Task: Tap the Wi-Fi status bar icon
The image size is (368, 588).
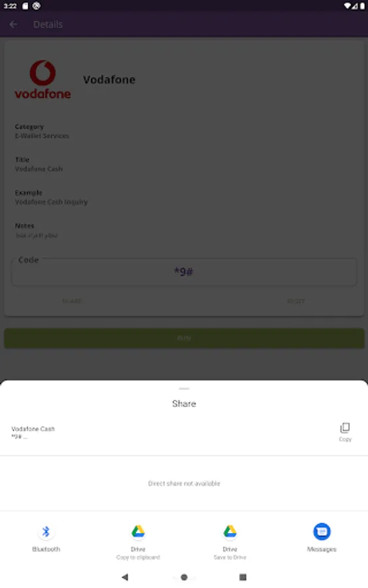Action: click(347, 6)
